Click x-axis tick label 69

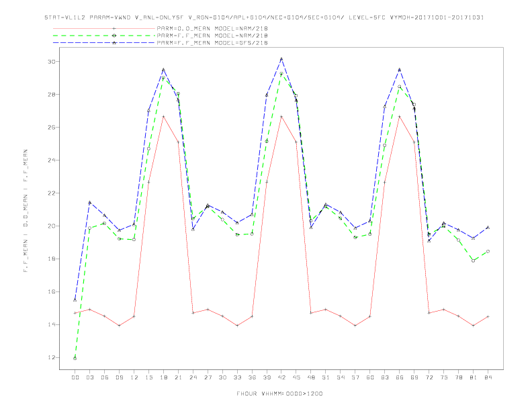click(414, 377)
